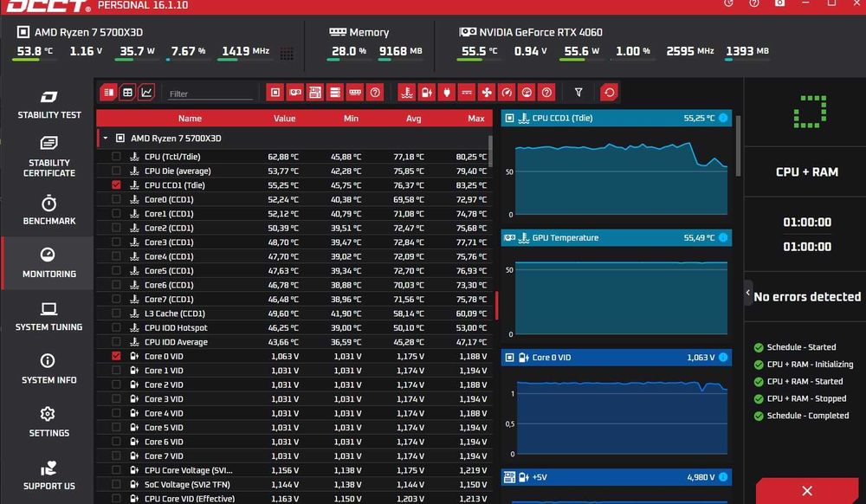Open the System Info section

pyautogui.click(x=48, y=369)
